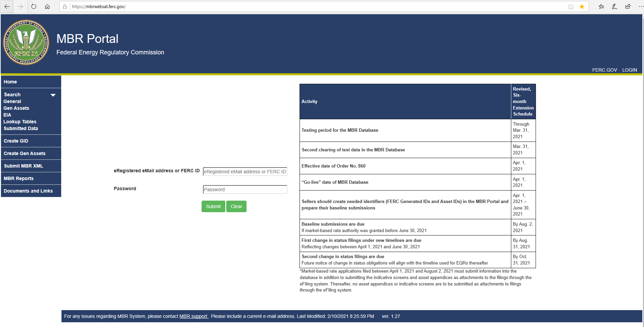Click Second clearing of test data row
The height and width of the screenshot is (327, 644).
(353, 150)
